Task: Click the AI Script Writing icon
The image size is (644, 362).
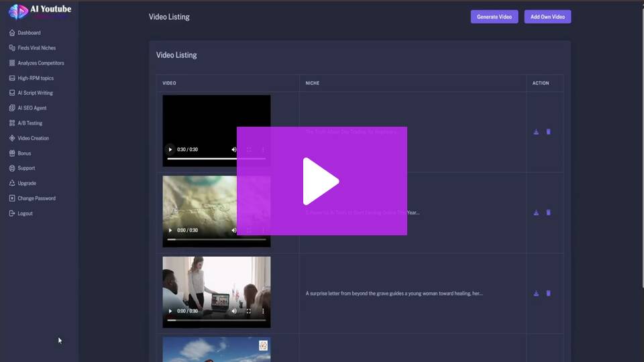Action: [12, 93]
